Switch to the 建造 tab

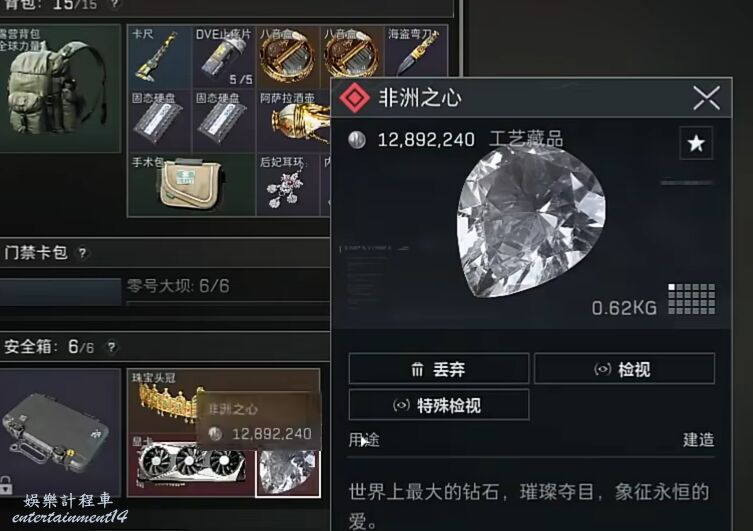[699, 440]
